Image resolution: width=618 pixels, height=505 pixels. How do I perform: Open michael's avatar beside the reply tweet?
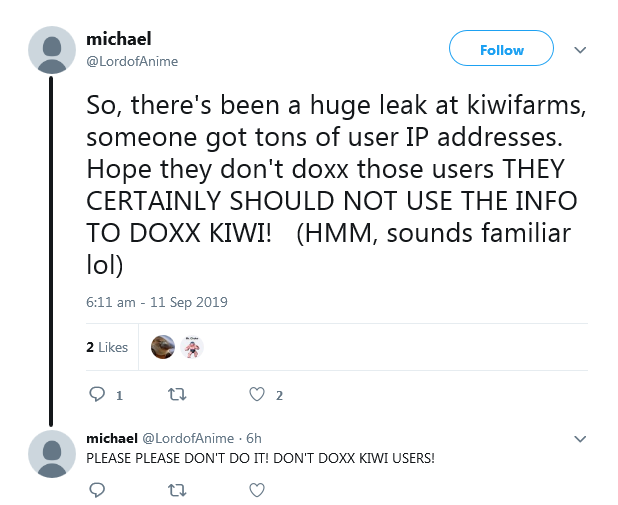coord(52,454)
